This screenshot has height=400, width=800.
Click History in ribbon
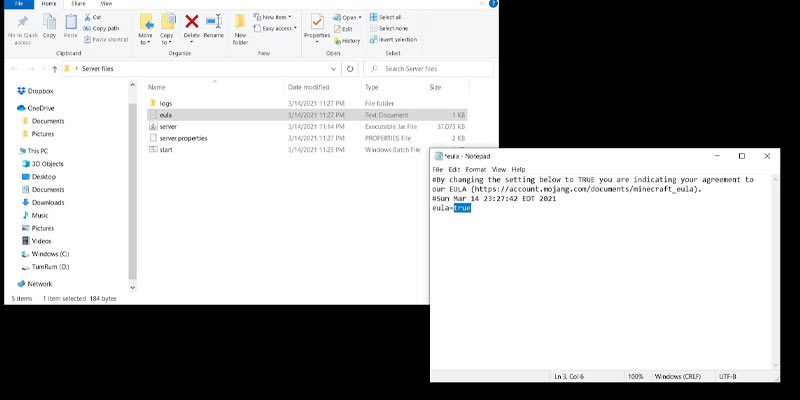tap(347, 41)
